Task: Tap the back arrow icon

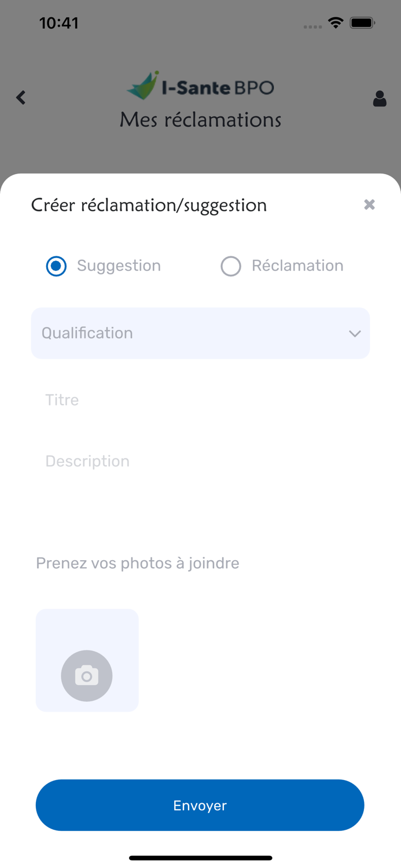Action: (21, 97)
